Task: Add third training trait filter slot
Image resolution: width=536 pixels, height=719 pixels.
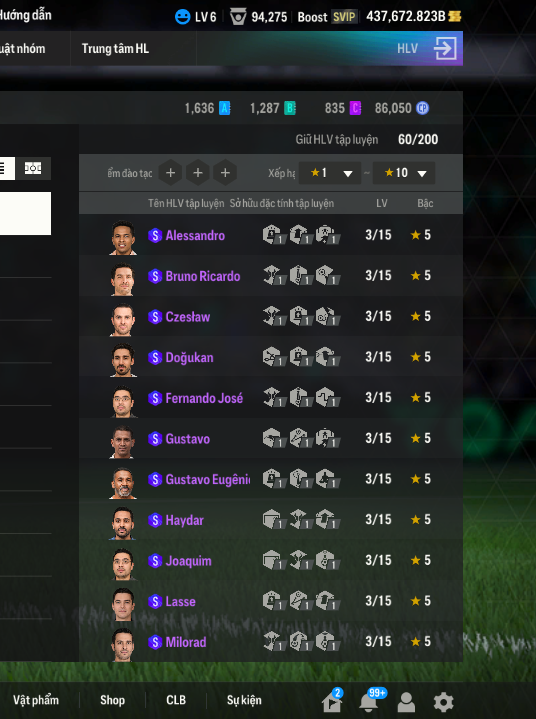Action: [225, 173]
